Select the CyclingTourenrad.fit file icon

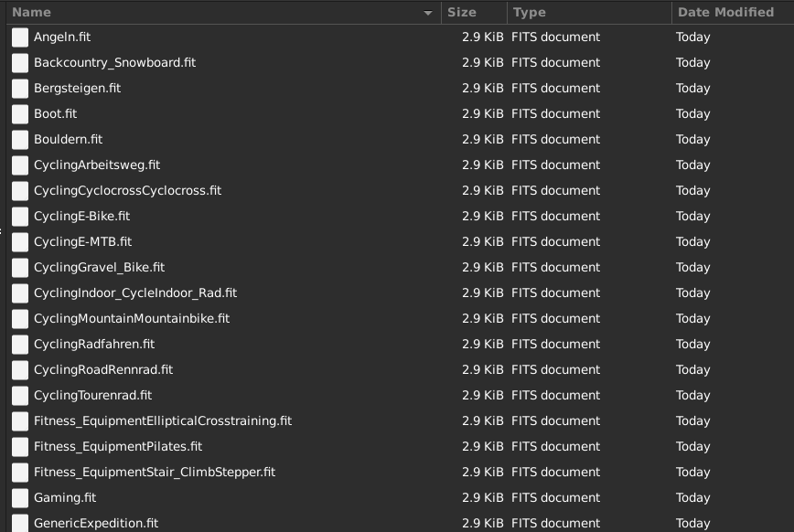click(20, 396)
